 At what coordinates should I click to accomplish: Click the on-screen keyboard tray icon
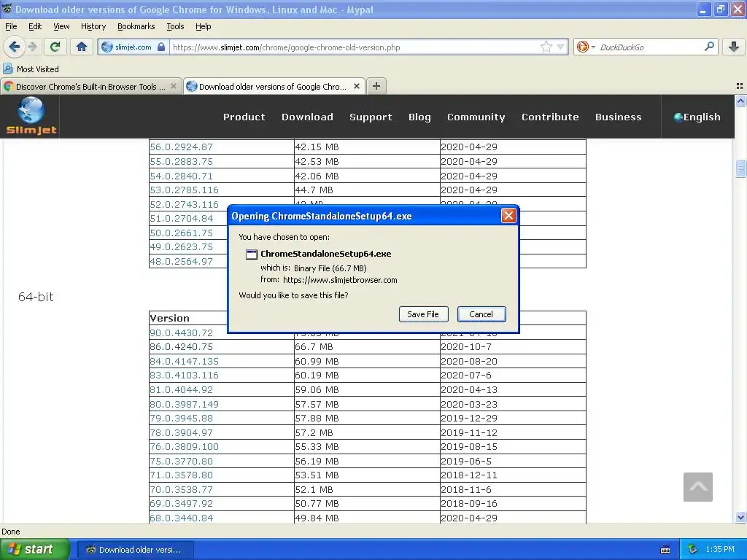pos(665,550)
